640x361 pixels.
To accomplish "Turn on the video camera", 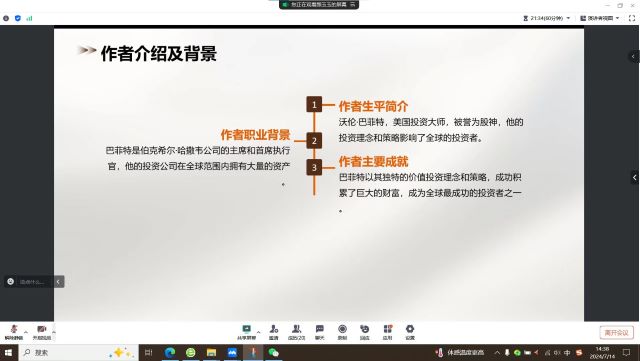I will [x=42, y=332].
